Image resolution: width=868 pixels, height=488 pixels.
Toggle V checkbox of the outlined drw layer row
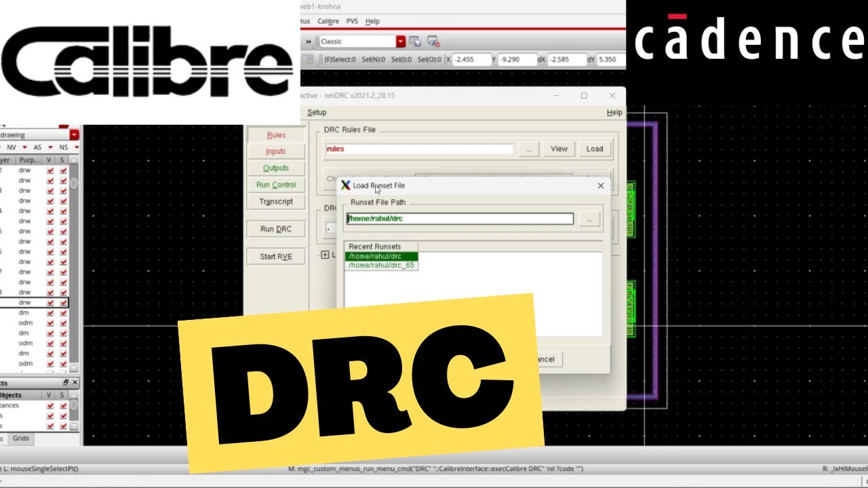[50, 302]
